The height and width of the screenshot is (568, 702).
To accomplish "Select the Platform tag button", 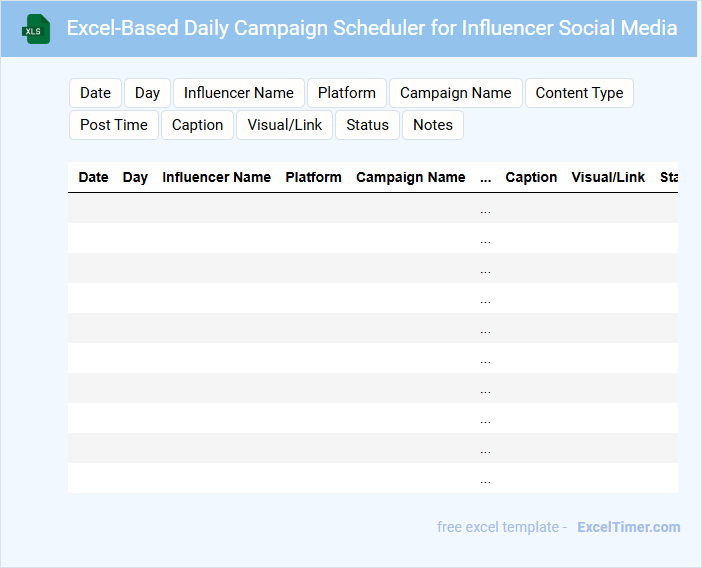I will (x=347, y=93).
